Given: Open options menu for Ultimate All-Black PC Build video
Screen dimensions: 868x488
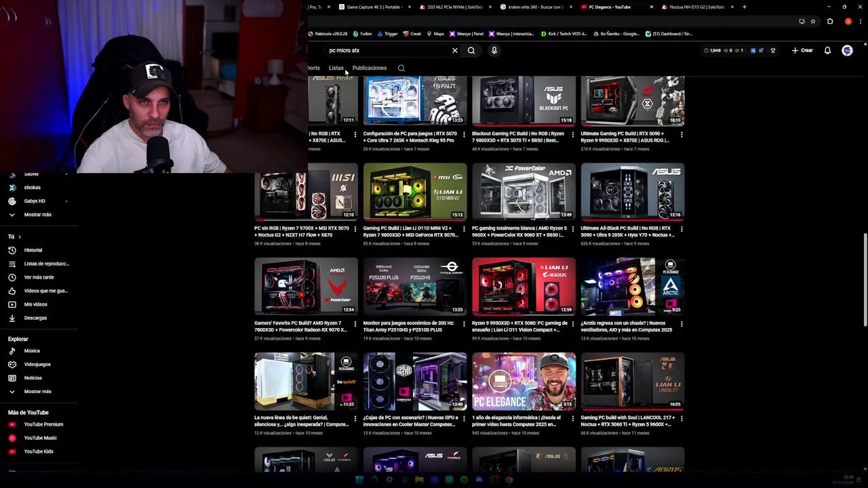Looking at the screenshot, I should coord(682,229).
